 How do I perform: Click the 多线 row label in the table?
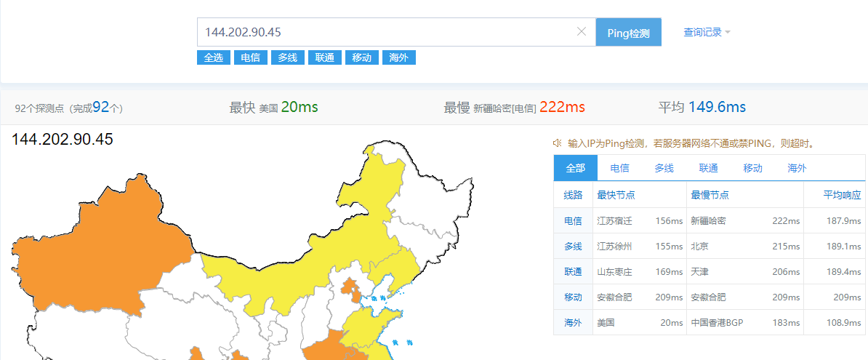coord(574,247)
